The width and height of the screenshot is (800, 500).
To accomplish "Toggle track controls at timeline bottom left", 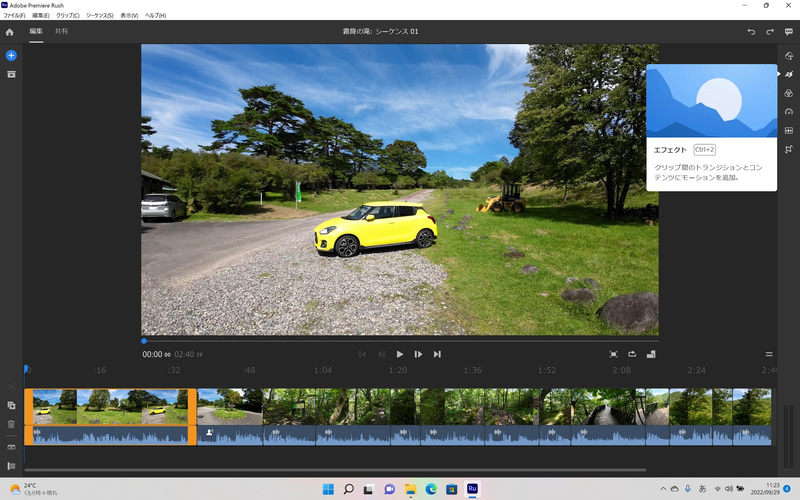I will pyautogui.click(x=11, y=466).
